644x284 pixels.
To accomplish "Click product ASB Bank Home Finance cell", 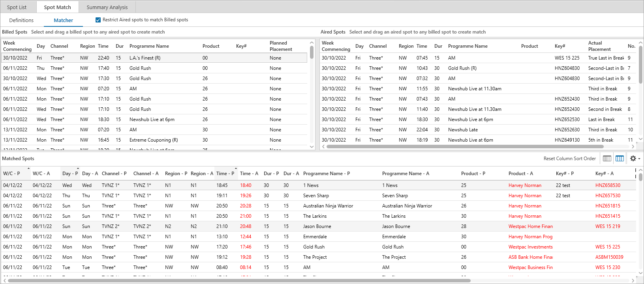I will [x=530, y=257].
